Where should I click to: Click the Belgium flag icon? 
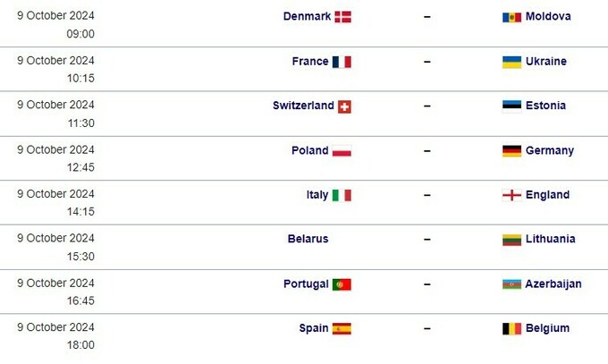511,329
